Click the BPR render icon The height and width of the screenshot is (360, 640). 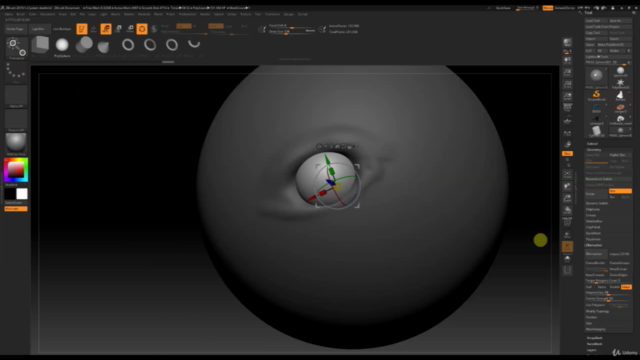coord(567,42)
